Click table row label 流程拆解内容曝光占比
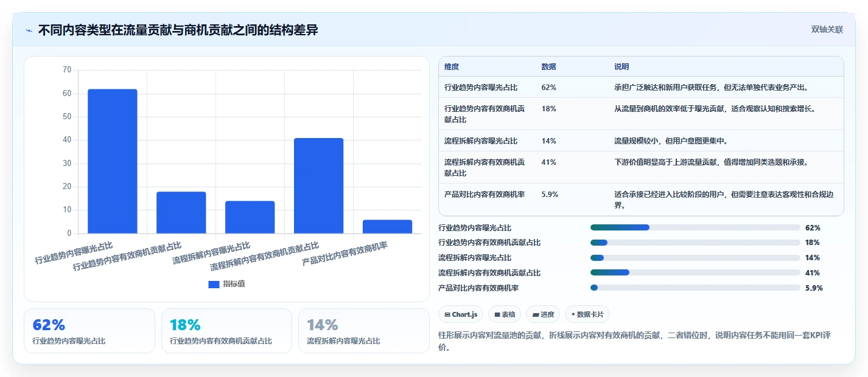This screenshot has height=377, width=868. click(481, 141)
